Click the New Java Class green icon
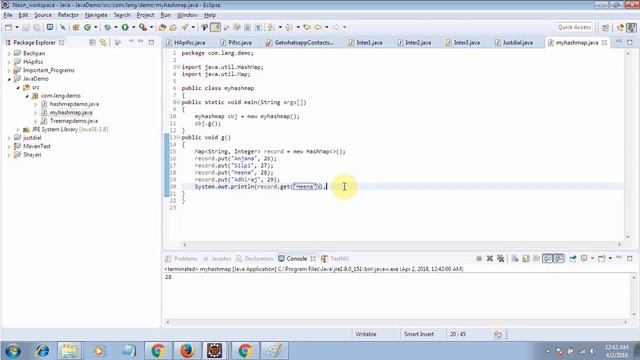The image size is (640, 360). click(87, 27)
